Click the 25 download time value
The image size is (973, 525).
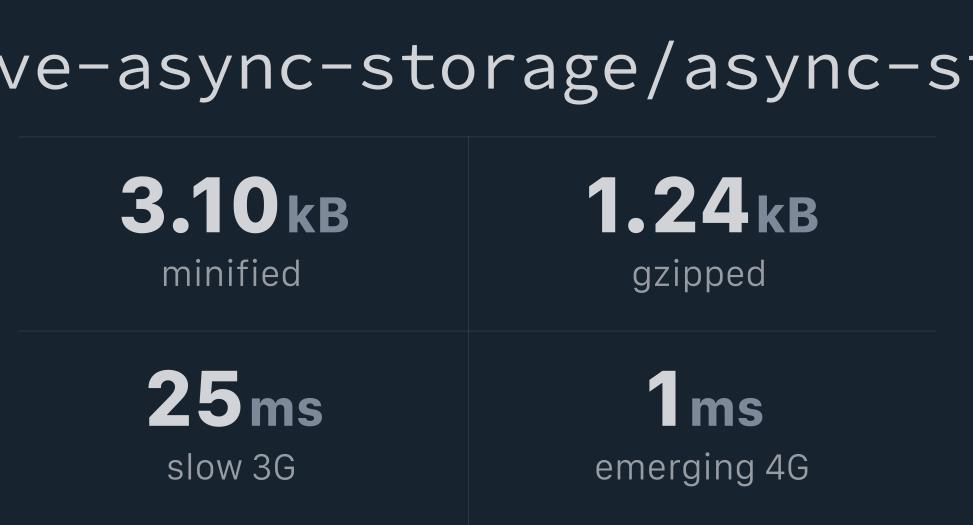194,399
